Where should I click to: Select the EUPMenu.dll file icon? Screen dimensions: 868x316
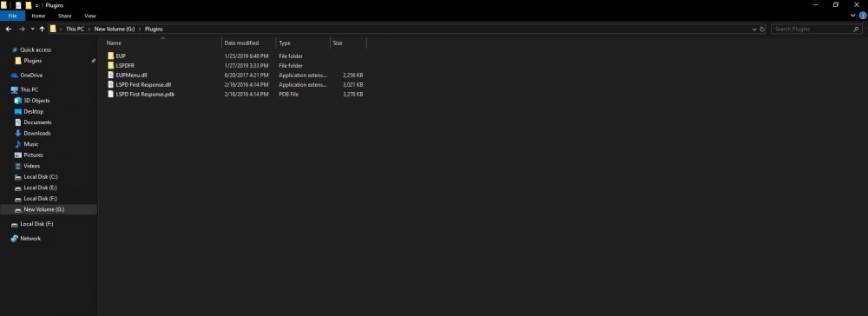pos(111,75)
